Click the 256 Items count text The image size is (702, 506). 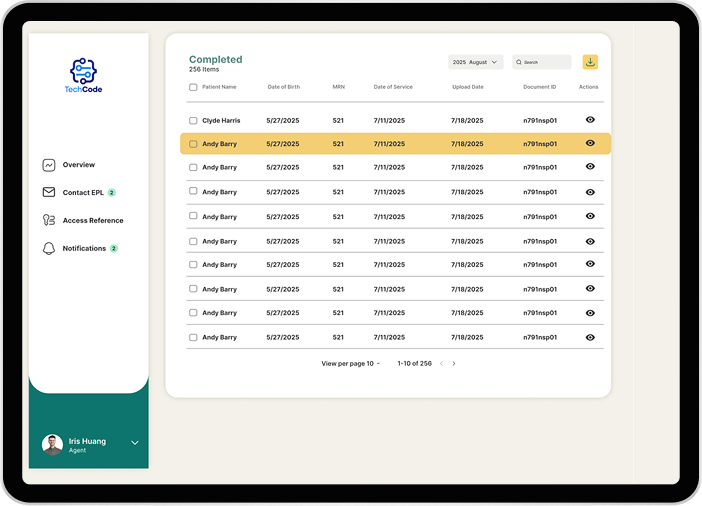point(204,69)
